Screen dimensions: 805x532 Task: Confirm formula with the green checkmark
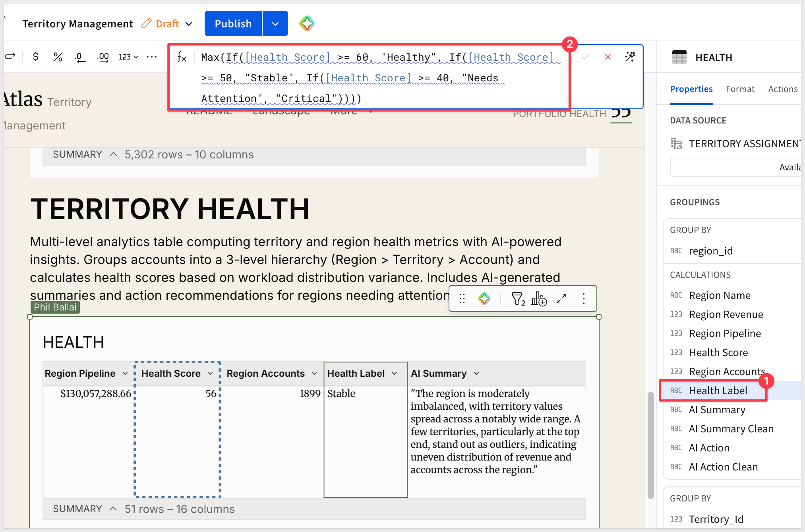[x=586, y=57]
